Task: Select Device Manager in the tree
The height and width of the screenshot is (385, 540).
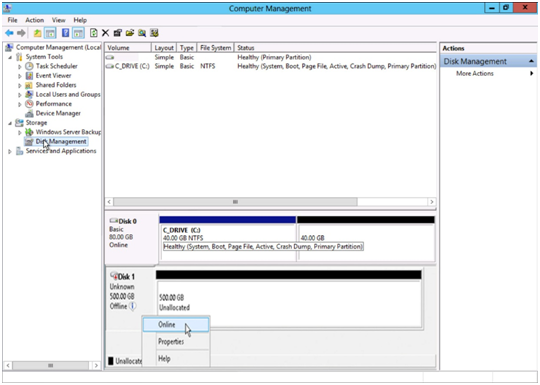Action: pos(58,113)
